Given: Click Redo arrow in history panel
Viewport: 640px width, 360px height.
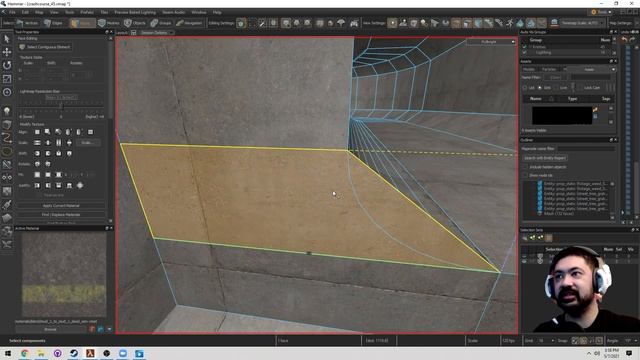Looking at the screenshot, I should 632,40.
